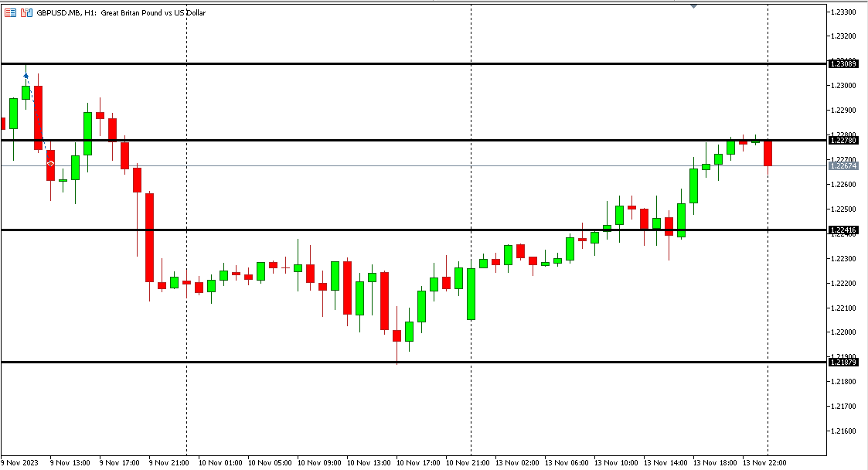This screenshot has height=470, width=868.
Task: Click the 1.21800 price scale value
Action: [x=844, y=381]
